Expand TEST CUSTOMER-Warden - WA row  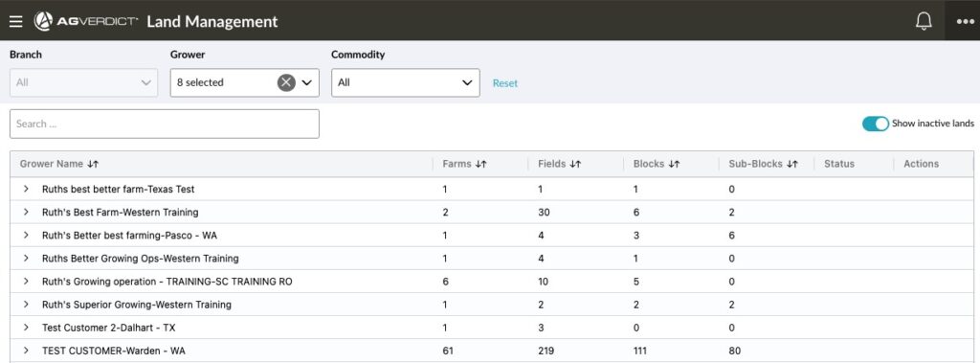click(26, 351)
